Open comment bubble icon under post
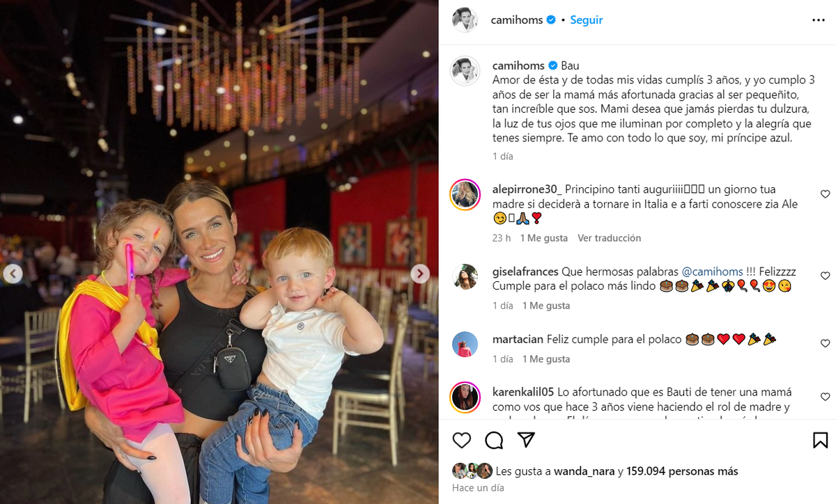 pos(494,440)
